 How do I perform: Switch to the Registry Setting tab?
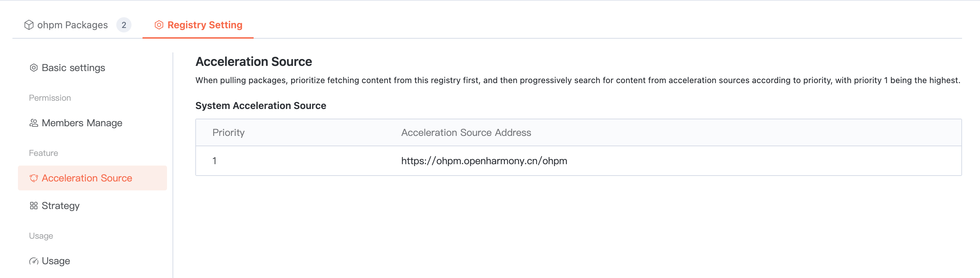point(205,25)
